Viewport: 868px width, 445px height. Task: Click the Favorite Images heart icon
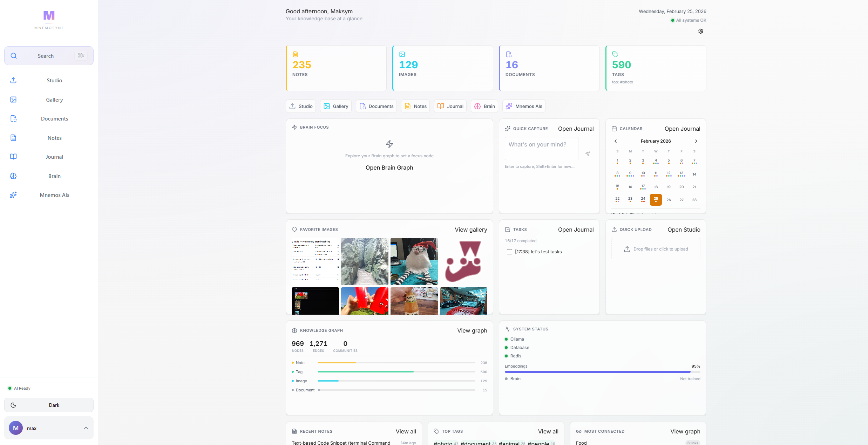294,230
